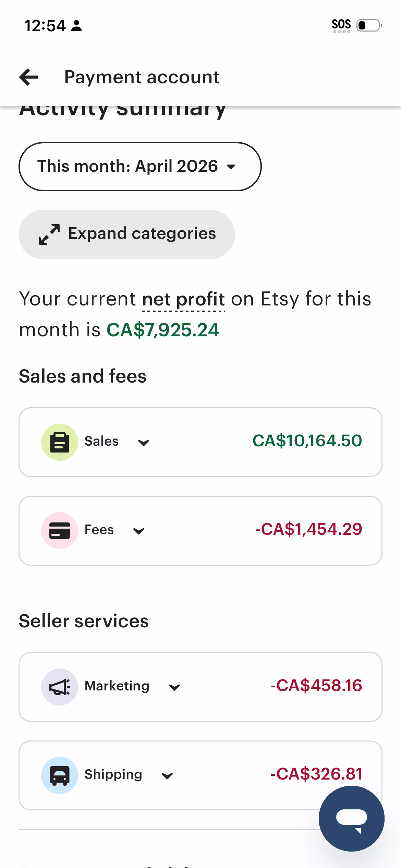Expand the Fees chevron
The image size is (401, 868).
click(138, 531)
